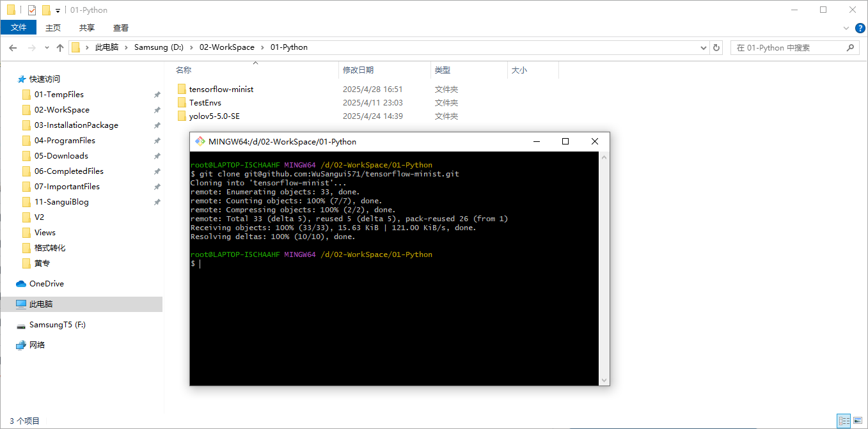The image size is (868, 429).
Task: Click the properties checkmark icon in quick access toolbar
Action: click(x=32, y=10)
